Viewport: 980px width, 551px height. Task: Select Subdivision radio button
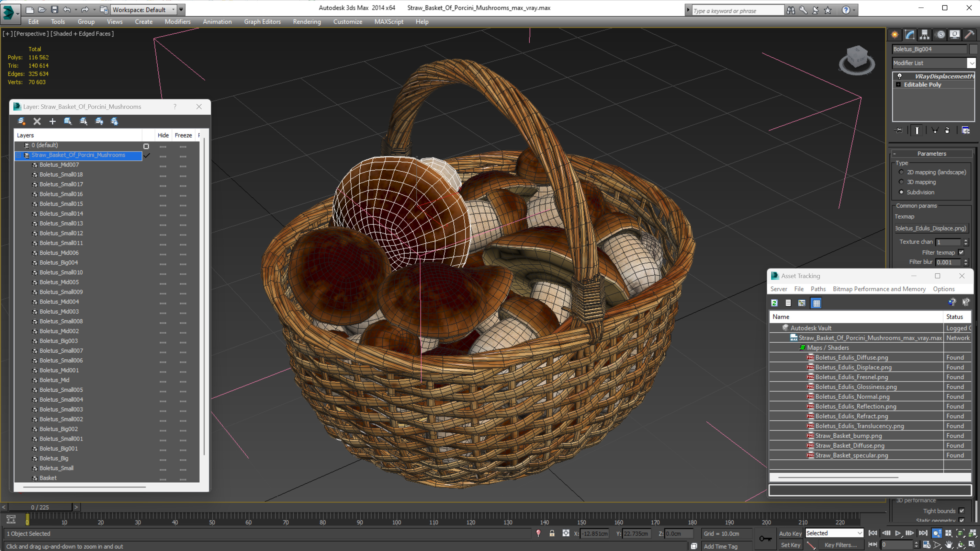[x=901, y=192]
